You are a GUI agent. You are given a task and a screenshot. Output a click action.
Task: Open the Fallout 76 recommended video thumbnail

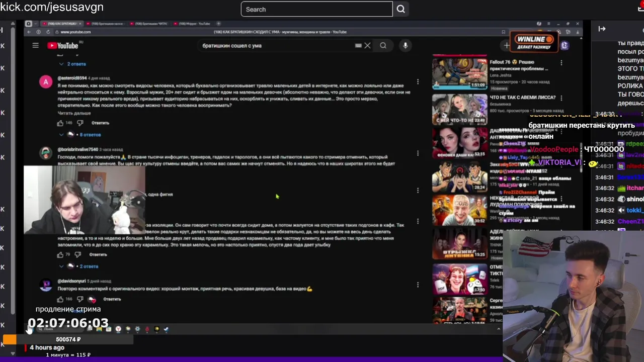click(460, 73)
